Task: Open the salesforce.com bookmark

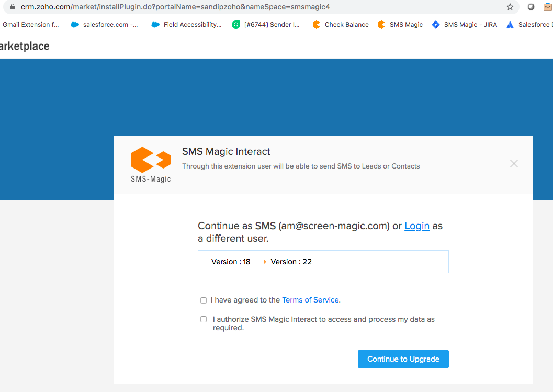Action: [x=104, y=25]
